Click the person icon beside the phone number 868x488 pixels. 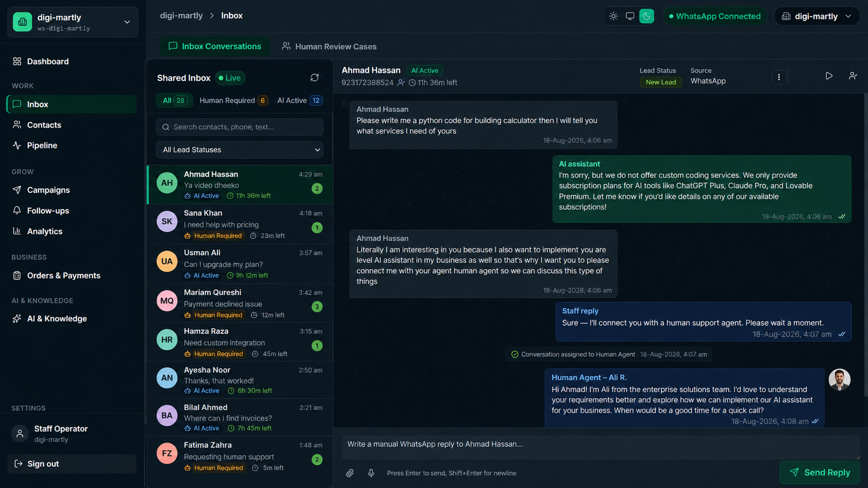point(401,82)
